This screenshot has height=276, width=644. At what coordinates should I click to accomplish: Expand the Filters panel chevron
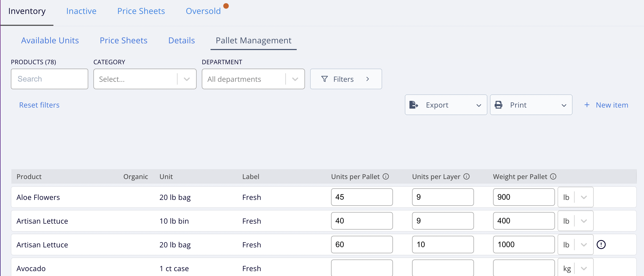coord(368,79)
